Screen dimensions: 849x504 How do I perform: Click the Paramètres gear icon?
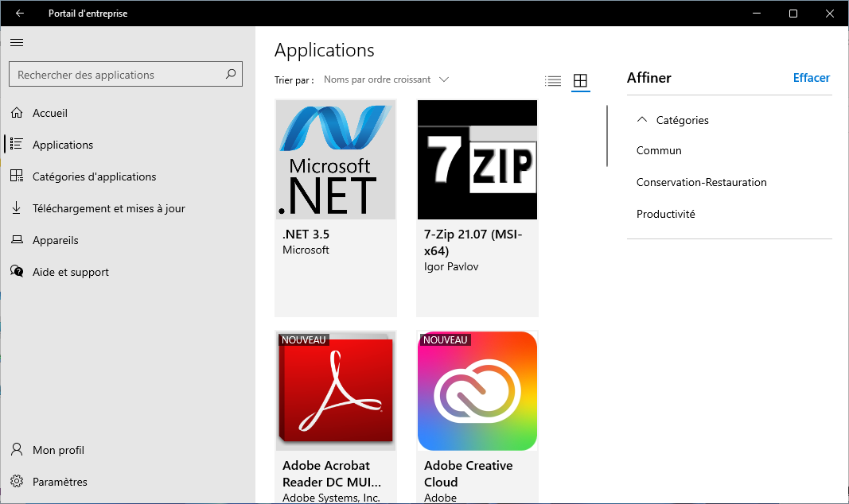click(17, 481)
